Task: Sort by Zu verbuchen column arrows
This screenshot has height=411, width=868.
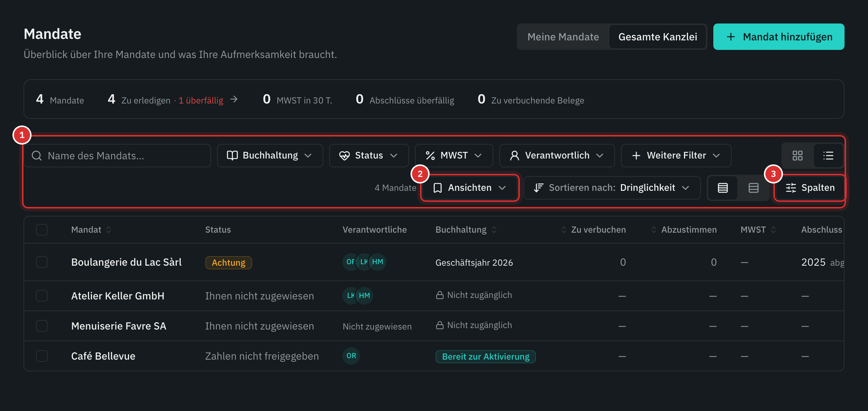Action: coord(564,230)
